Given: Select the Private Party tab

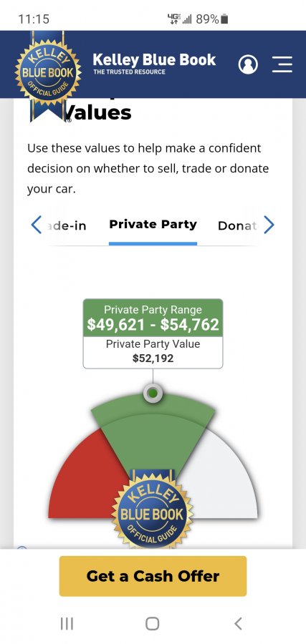Looking at the screenshot, I should click(x=153, y=225).
